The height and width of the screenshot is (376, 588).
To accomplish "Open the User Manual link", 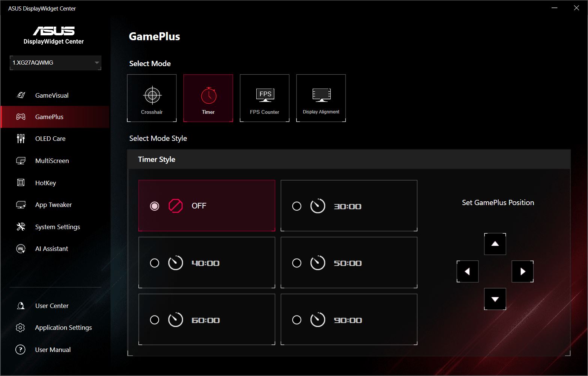I will 53,350.
